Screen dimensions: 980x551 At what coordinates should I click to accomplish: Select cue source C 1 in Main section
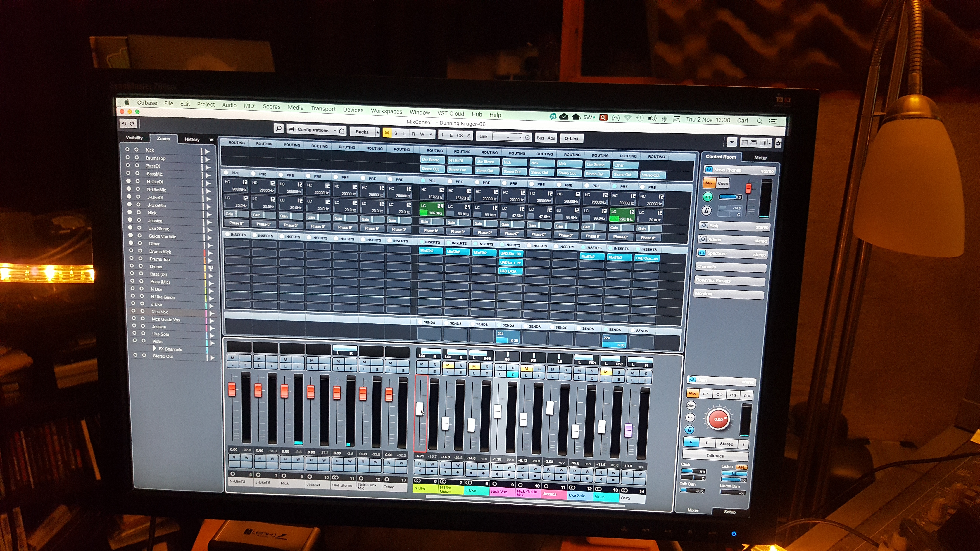tap(706, 394)
